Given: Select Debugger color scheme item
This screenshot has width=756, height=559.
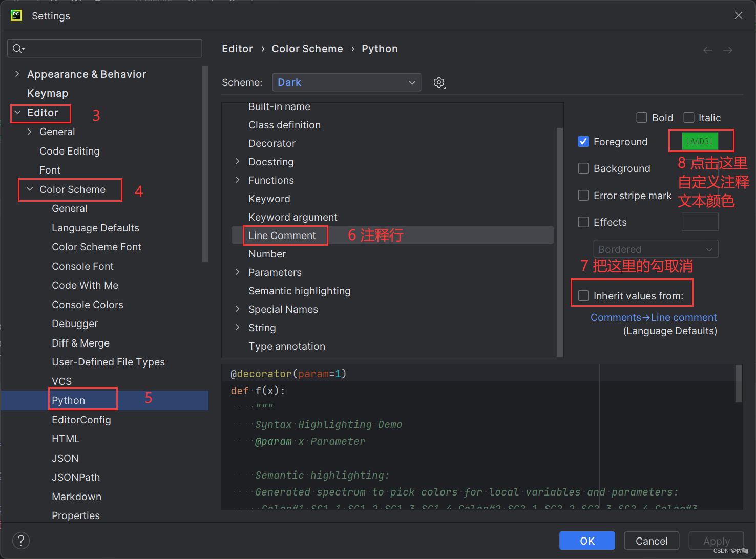Looking at the screenshot, I should pyautogui.click(x=75, y=324).
